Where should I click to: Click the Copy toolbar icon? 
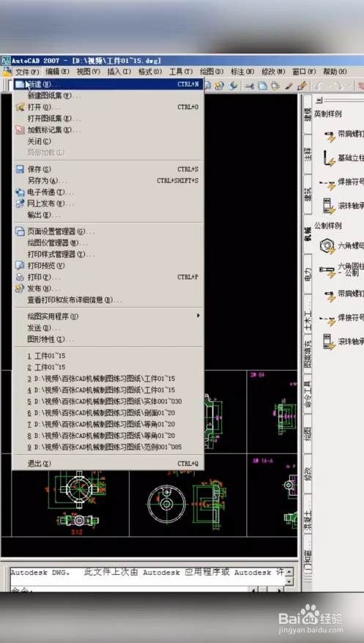pyautogui.click(x=262, y=86)
